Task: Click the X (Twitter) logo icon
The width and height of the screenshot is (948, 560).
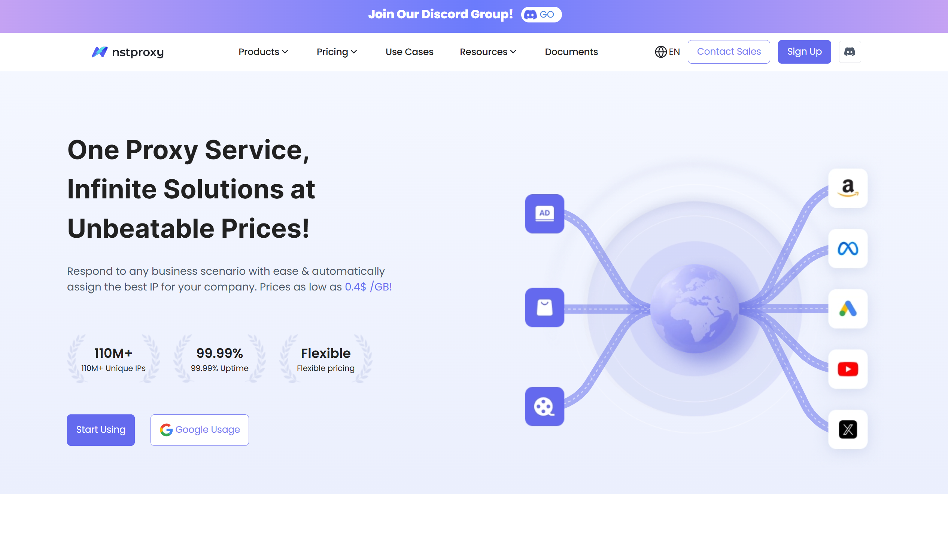Action: [848, 429]
